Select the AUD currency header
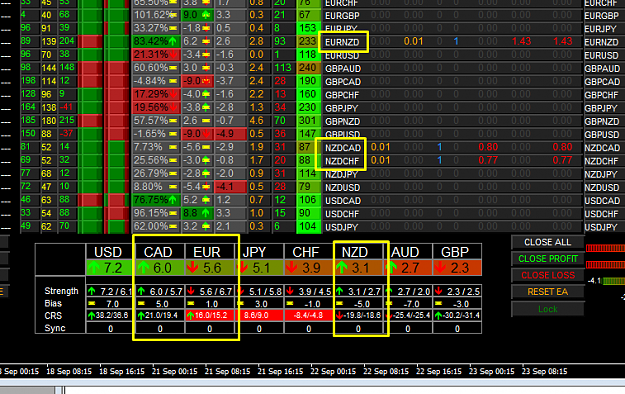 [x=405, y=252]
